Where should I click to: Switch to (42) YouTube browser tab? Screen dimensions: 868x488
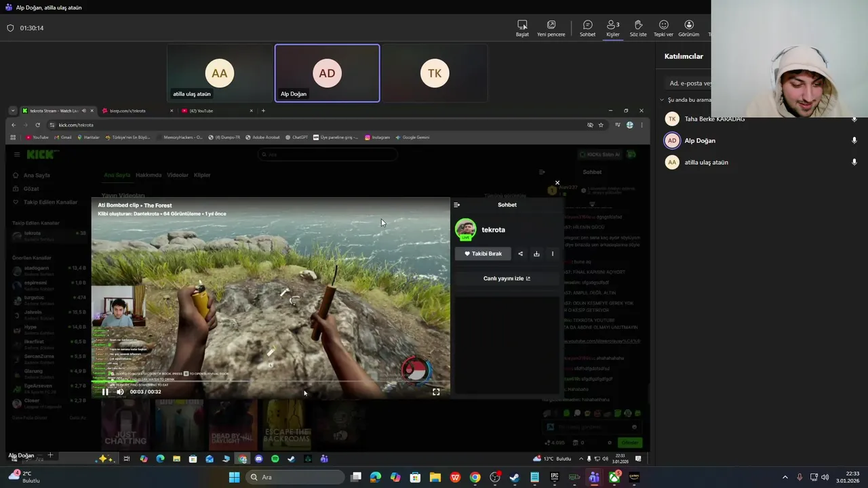point(217,110)
